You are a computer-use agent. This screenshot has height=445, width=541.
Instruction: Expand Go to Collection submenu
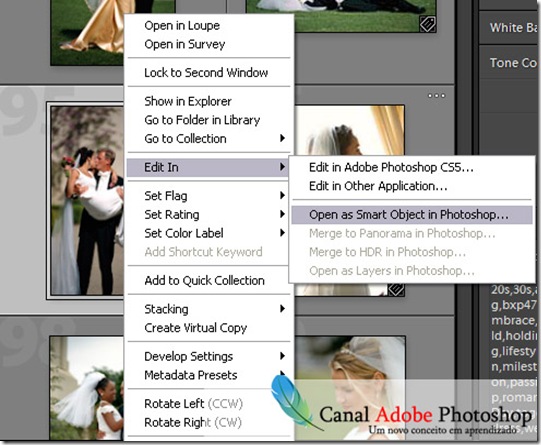(208, 138)
